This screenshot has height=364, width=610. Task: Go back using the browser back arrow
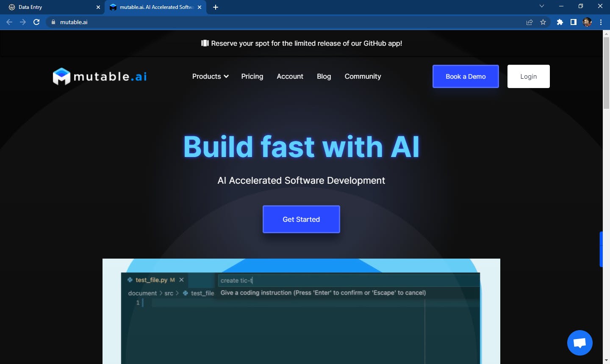tap(9, 22)
